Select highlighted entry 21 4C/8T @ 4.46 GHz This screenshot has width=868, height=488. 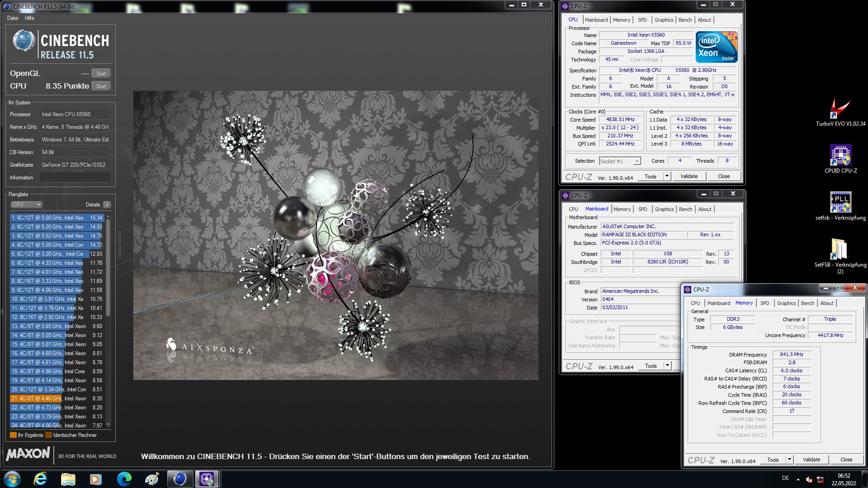(57, 399)
